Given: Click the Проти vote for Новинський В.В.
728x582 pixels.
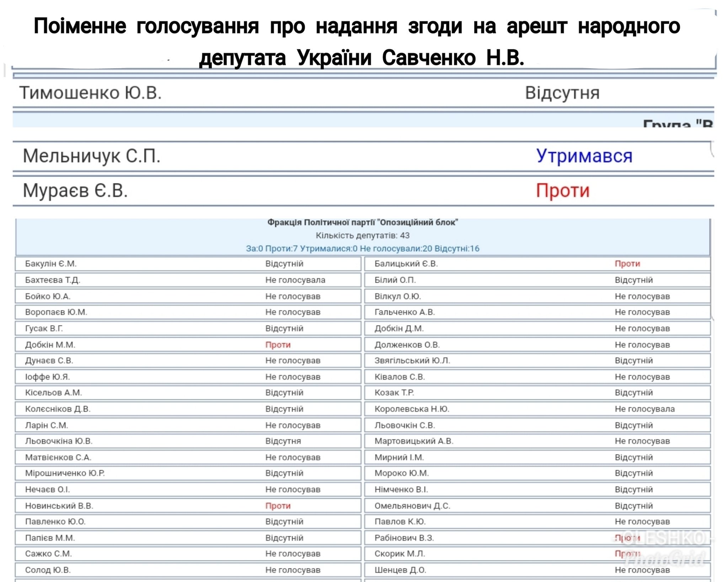Looking at the screenshot, I should coord(278,506).
